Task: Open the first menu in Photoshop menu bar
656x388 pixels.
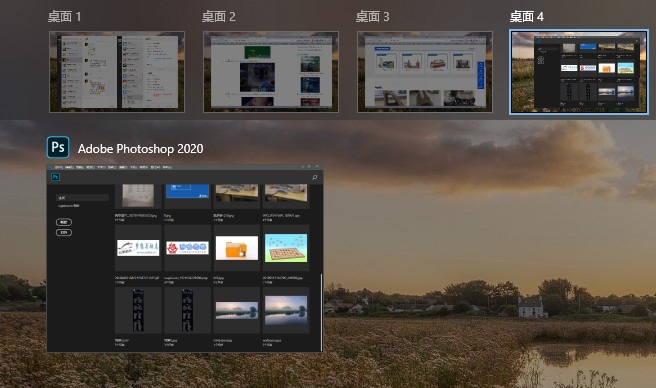Action: [59, 167]
